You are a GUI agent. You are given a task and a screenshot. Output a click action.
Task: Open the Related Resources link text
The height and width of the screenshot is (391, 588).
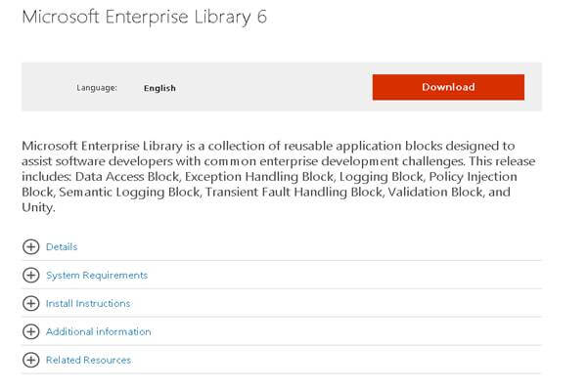point(88,361)
